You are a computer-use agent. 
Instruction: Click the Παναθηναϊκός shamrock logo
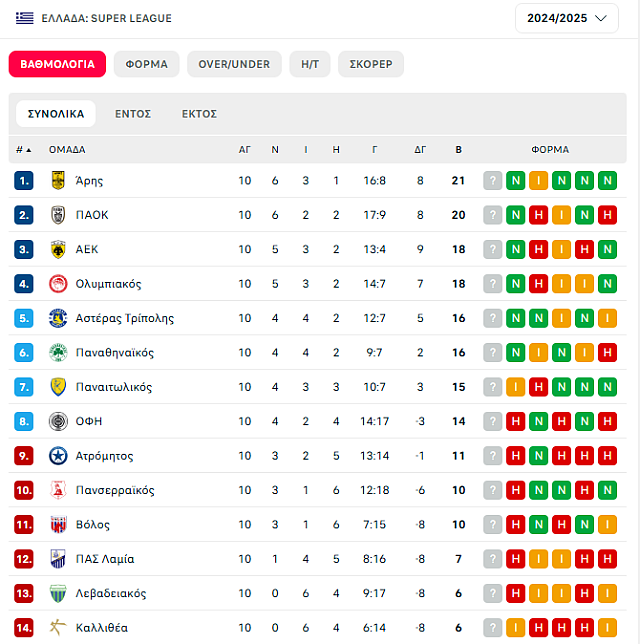click(58, 352)
